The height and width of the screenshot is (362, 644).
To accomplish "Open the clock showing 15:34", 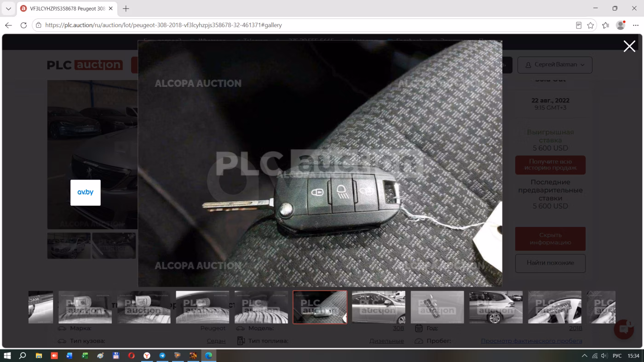I will click(x=633, y=356).
